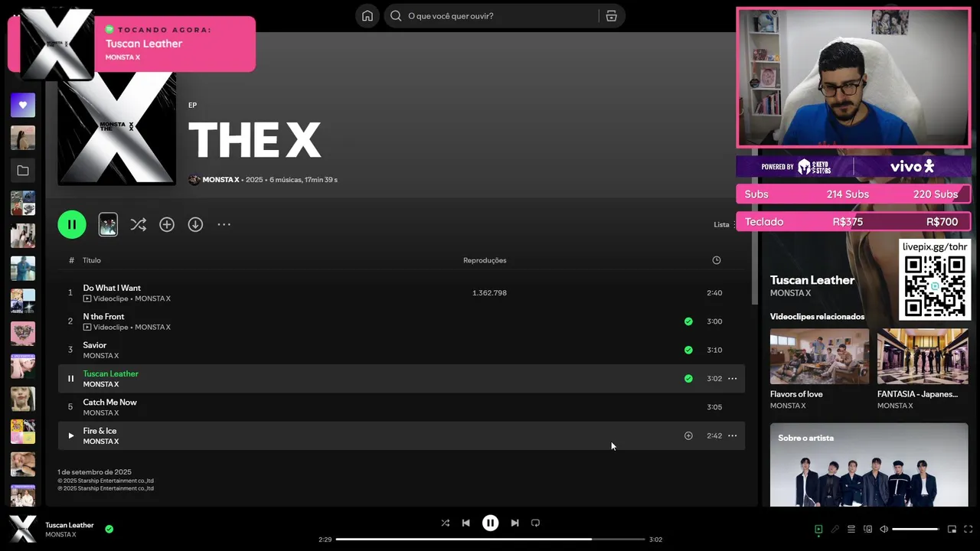The image size is (980, 551).
Task: Download THE X album icon
Action: click(195, 224)
